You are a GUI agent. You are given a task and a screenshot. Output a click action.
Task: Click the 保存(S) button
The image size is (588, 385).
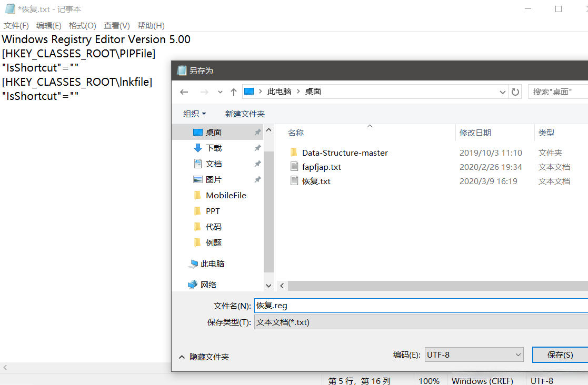[x=560, y=354]
